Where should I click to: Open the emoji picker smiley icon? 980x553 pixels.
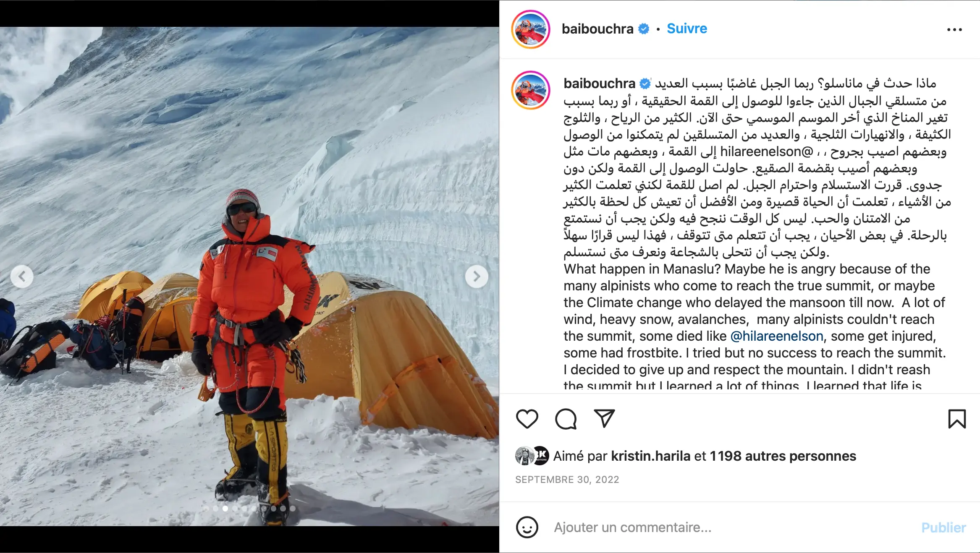(527, 527)
